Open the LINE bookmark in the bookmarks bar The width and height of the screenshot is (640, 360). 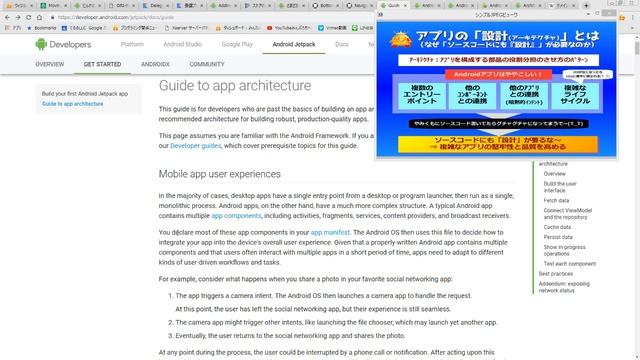tap(362, 28)
